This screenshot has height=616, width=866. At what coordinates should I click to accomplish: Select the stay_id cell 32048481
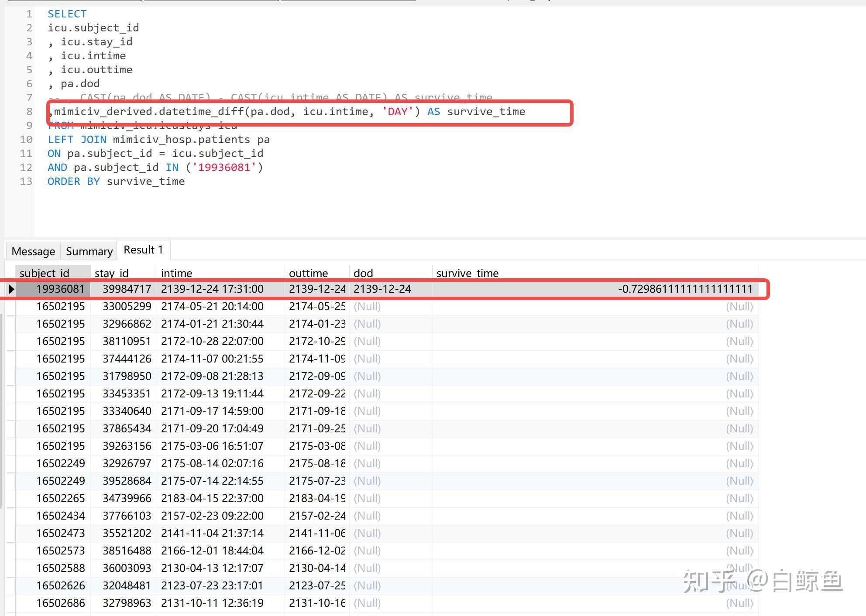pyautogui.click(x=127, y=585)
